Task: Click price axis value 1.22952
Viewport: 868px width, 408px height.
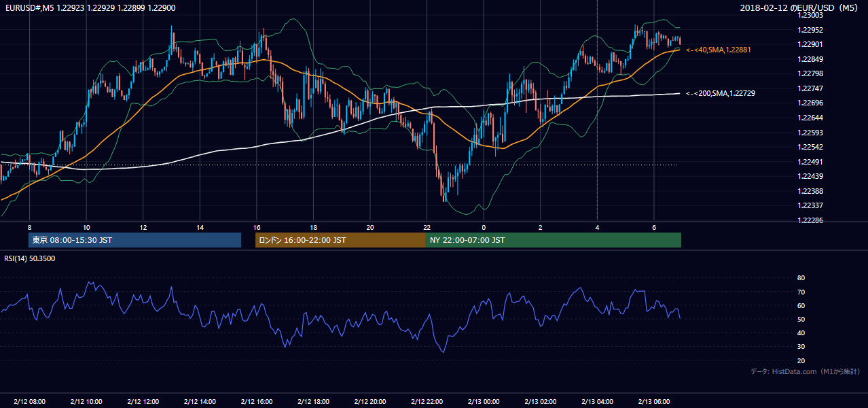Action: click(810, 30)
